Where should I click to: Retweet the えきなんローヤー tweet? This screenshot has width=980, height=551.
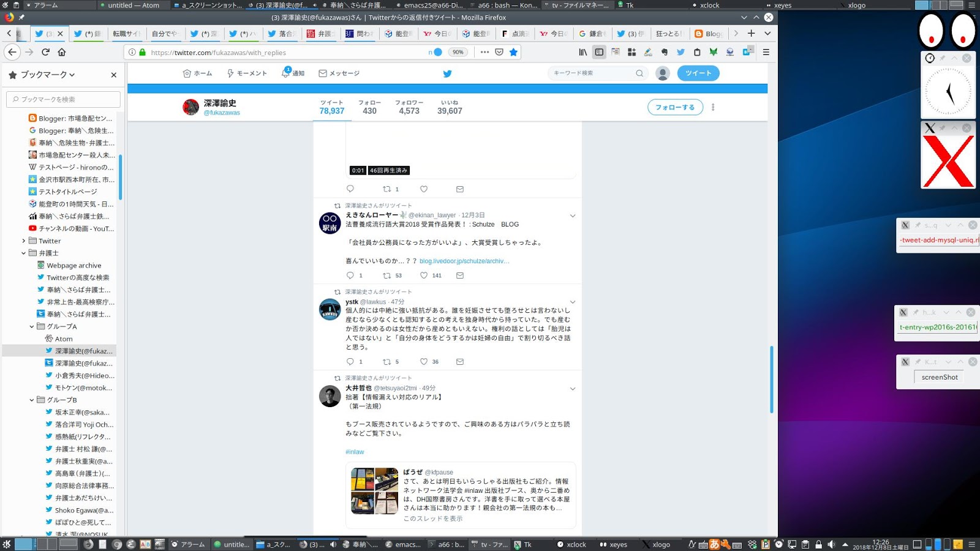point(386,275)
